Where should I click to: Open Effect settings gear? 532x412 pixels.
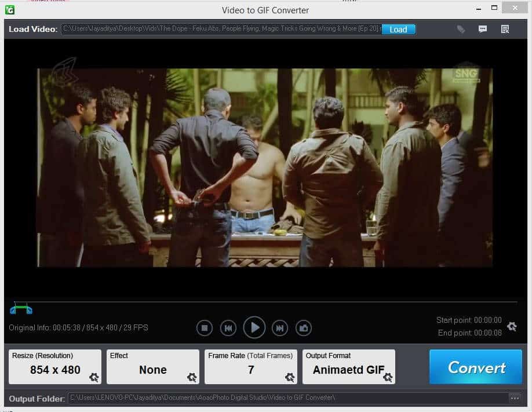(192, 377)
